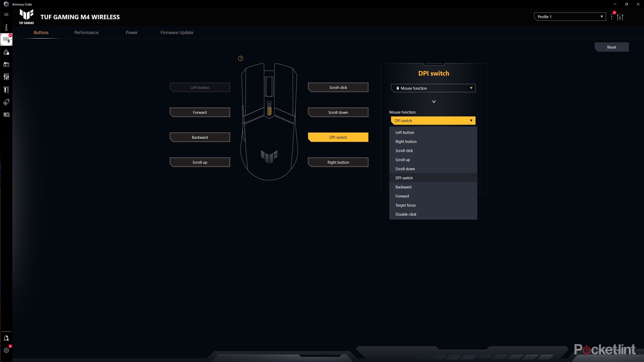Click the Reset button
Screen dimensions: 644x362
coord(611,47)
